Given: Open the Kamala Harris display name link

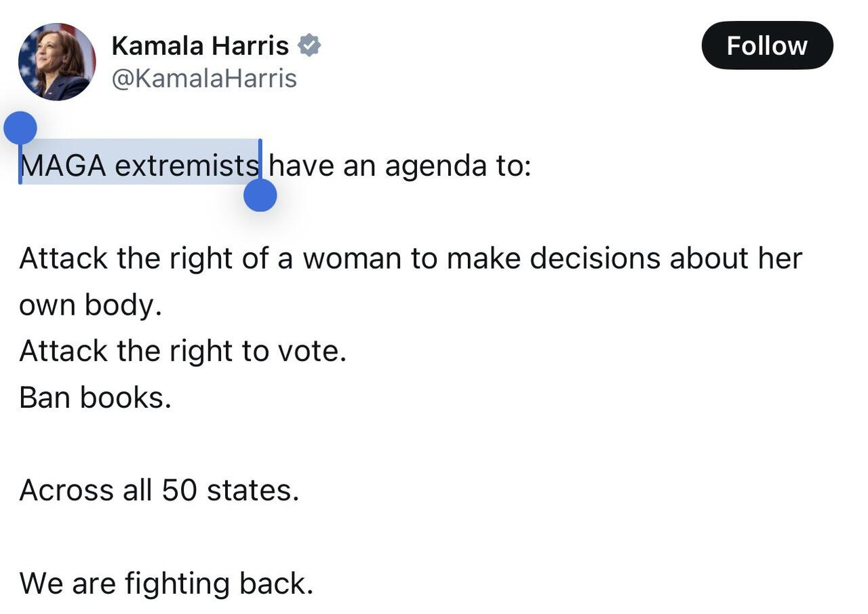Looking at the screenshot, I should [x=200, y=46].
